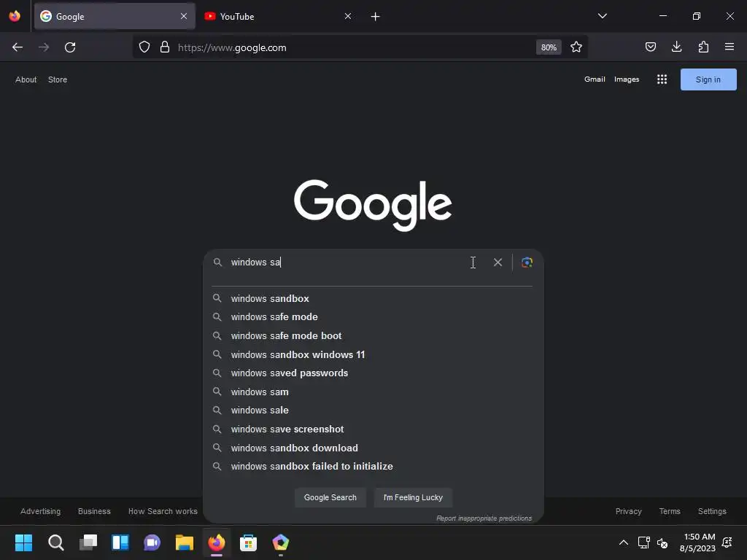Click the muted volume tray icon
This screenshot has width=747, height=560.
click(662, 542)
